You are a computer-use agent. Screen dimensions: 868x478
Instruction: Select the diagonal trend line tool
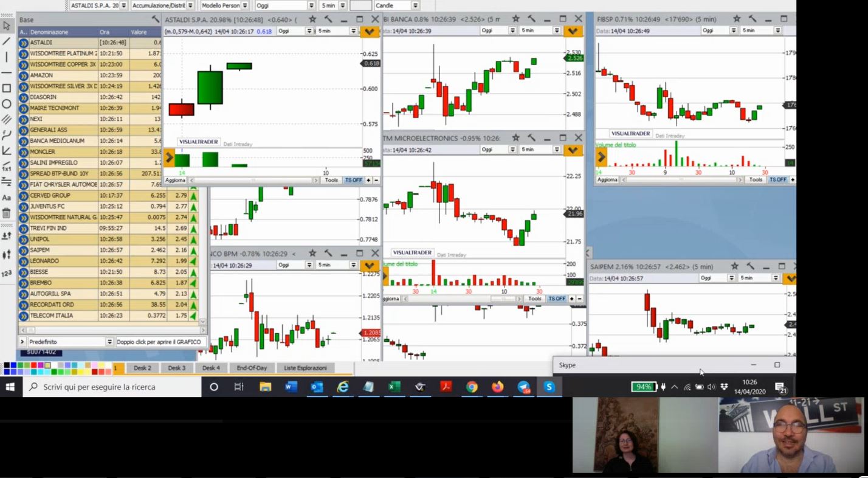7,41
